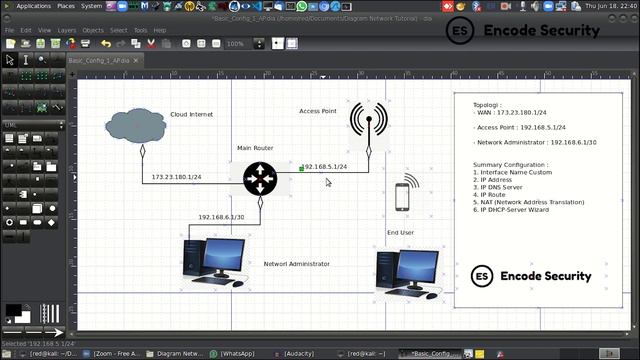This screenshot has width=640, height=360.
Task: Open Places menu in top panel
Action: (x=66, y=6)
